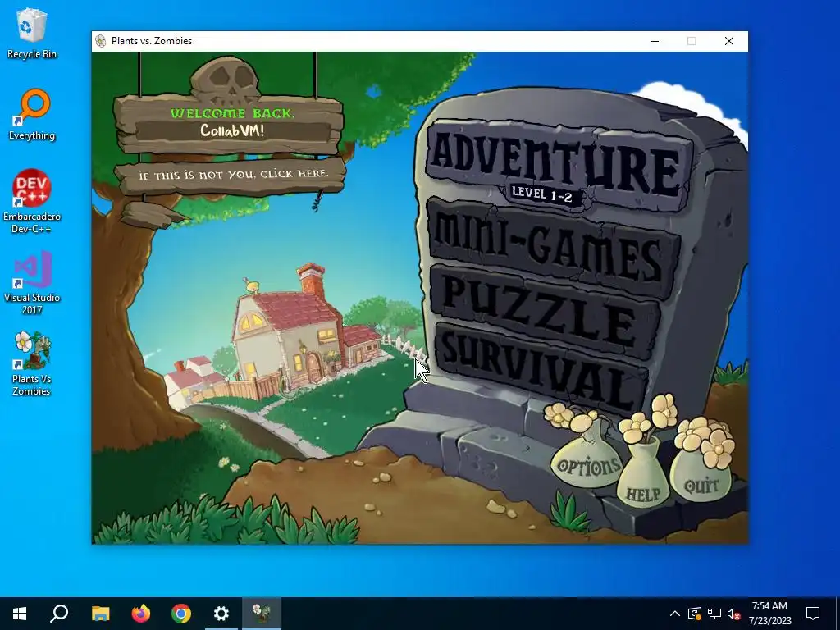This screenshot has height=630, width=840.
Task: Click 'If this is not you, click here' sign
Action: point(231,176)
